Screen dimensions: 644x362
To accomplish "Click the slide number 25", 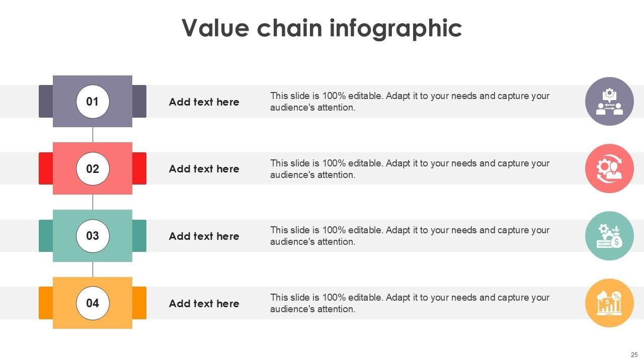I will [x=634, y=354].
